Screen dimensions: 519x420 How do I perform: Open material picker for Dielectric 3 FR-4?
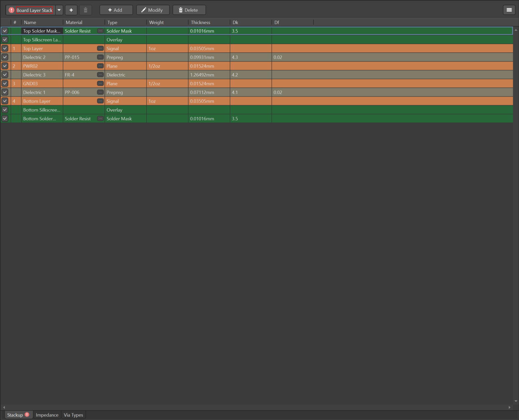coord(100,75)
